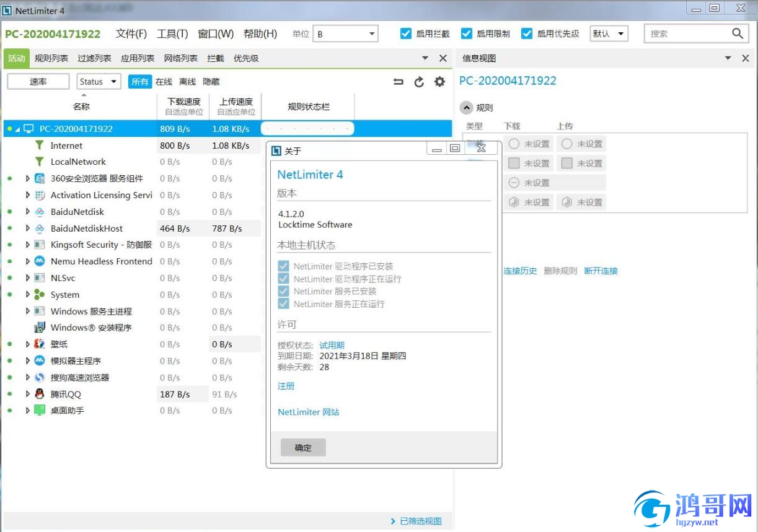Toggle the 启用限制 checkbox
Image resolution: width=758 pixels, height=532 pixels.
pos(467,33)
